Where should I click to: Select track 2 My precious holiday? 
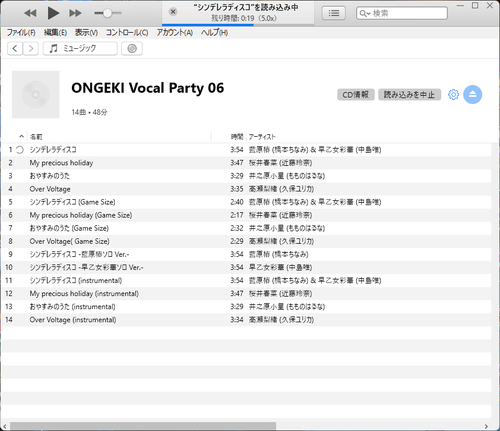tap(247, 163)
